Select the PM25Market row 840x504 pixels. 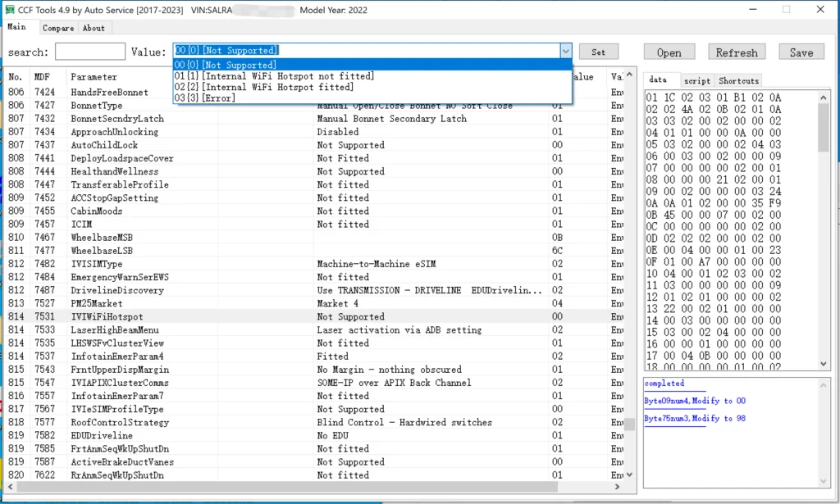(x=315, y=303)
